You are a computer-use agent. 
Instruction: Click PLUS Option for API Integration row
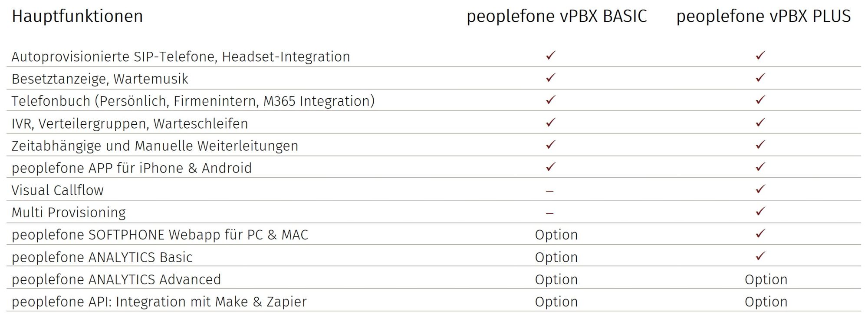coord(766,302)
